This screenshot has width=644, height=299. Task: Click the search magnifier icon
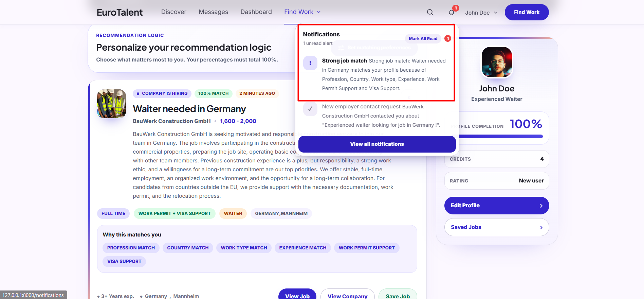(430, 13)
